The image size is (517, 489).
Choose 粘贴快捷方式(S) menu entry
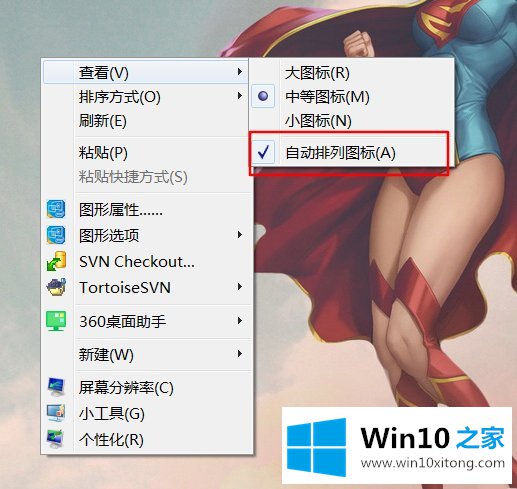(x=146, y=177)
